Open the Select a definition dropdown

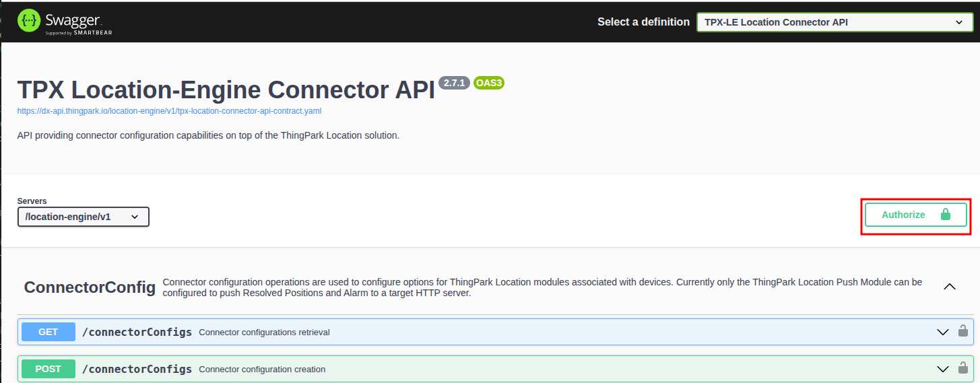835,22
